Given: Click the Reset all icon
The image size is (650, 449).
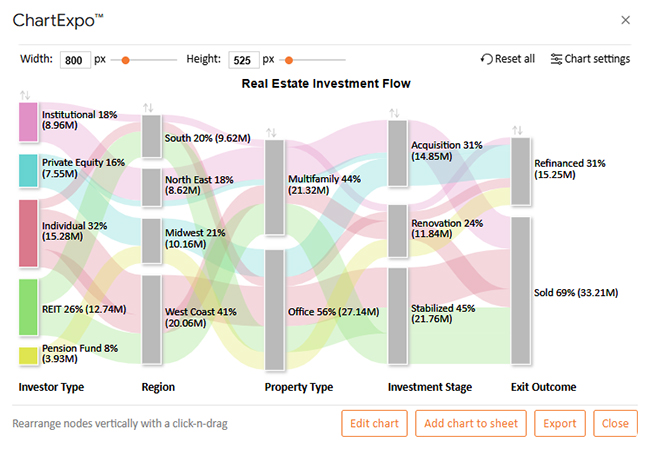Looking at the screenshot, I should 487,59.
